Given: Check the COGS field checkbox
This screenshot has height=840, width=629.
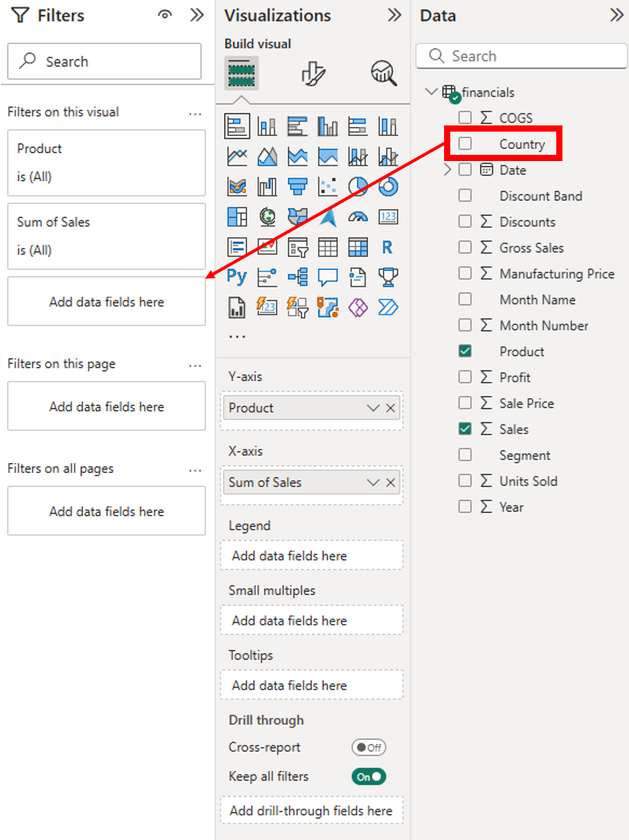Looking at the screenshot, I should [x=465, y=118].
